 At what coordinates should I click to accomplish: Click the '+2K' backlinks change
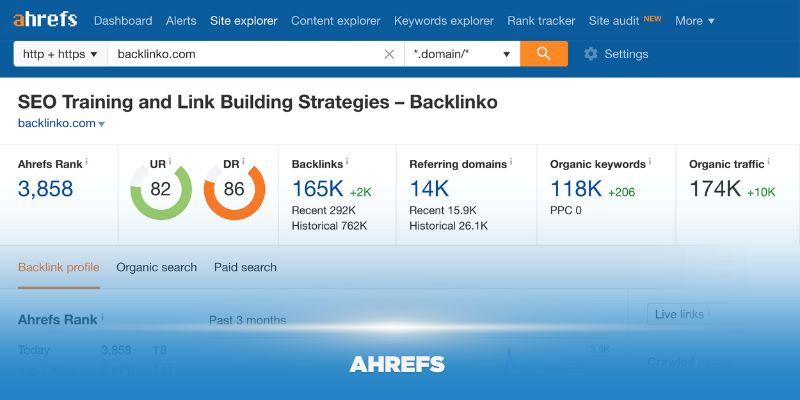(360, 192)
